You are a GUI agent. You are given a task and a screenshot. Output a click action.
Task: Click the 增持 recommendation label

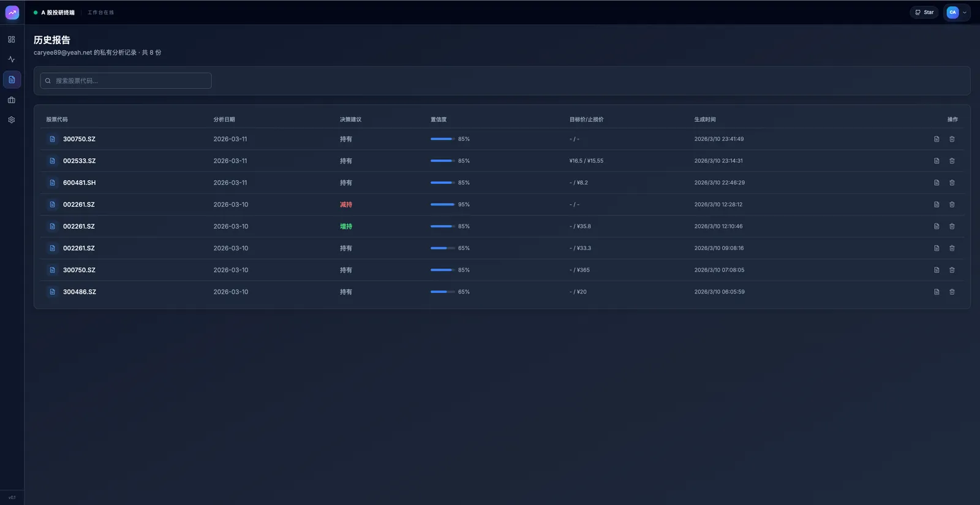click(x=346, y=227)
